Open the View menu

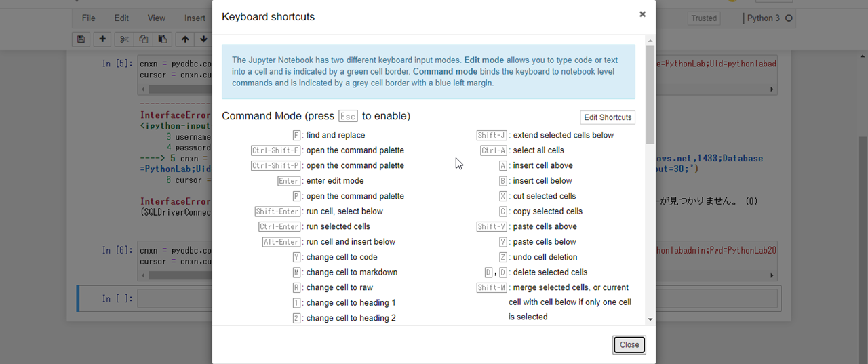[x=156, y=18]
